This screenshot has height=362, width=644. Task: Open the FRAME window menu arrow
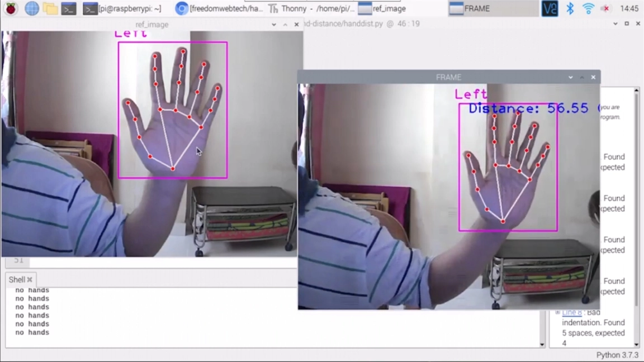coord(570,77)
